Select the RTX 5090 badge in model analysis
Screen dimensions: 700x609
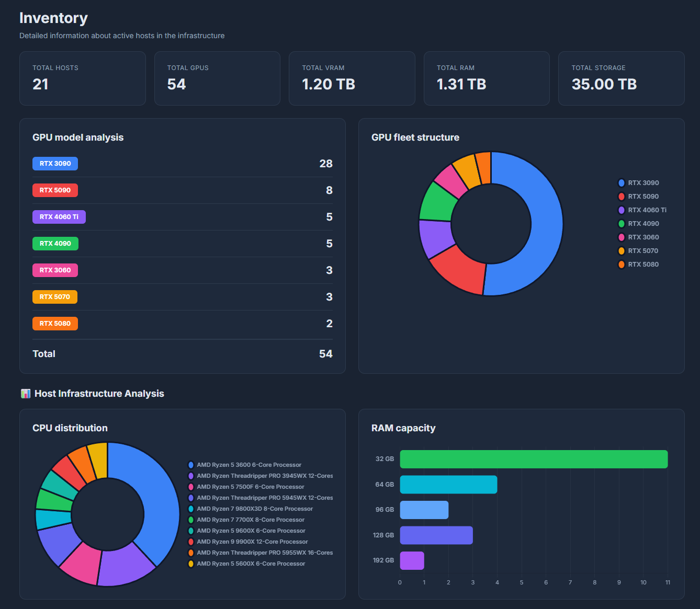[x=55, y=190]
